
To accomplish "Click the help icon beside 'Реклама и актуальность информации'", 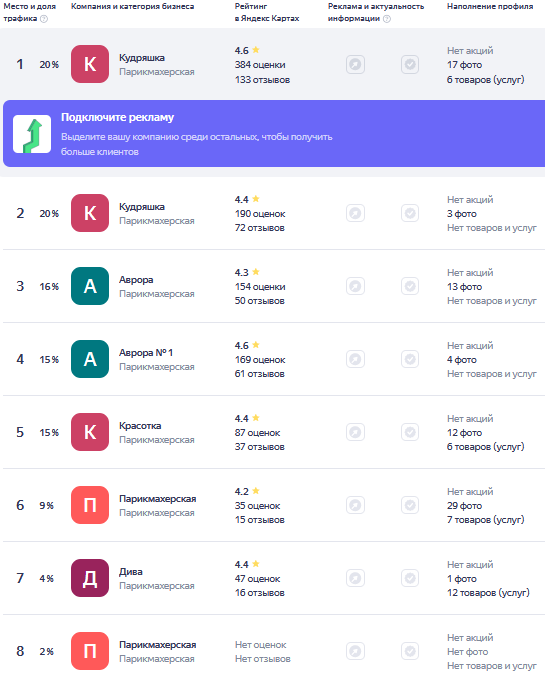I will click(x=387, y=19).
